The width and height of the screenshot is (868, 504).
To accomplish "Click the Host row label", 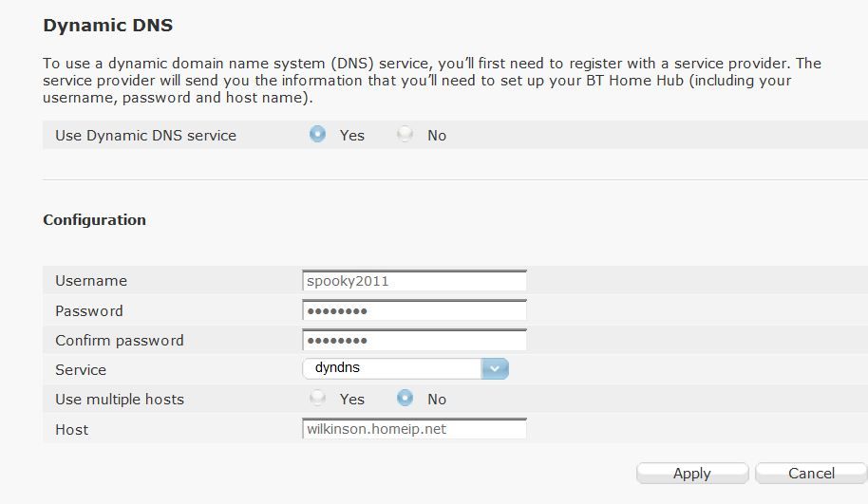I will click(72, 429).
